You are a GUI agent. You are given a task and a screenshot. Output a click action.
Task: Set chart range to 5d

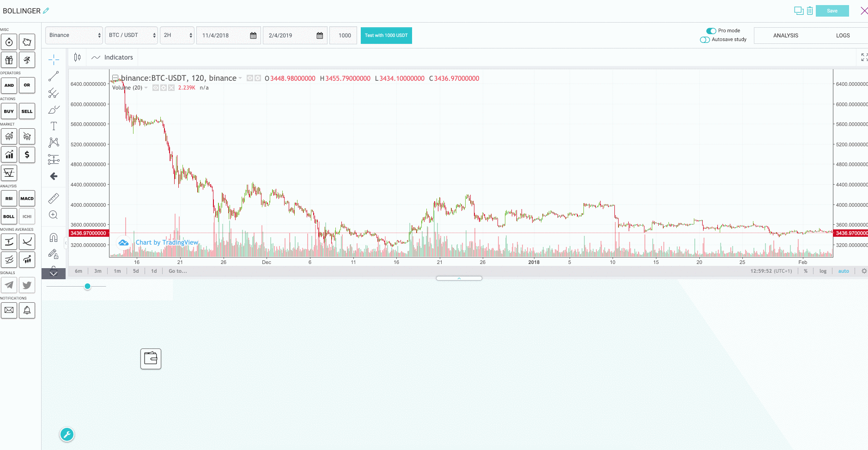(x=136, y=271)
